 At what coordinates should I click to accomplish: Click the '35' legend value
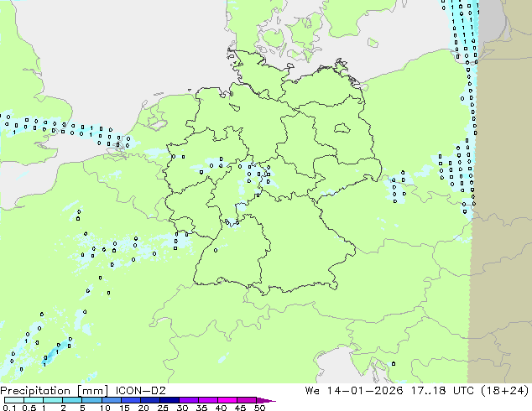[201, 408]
